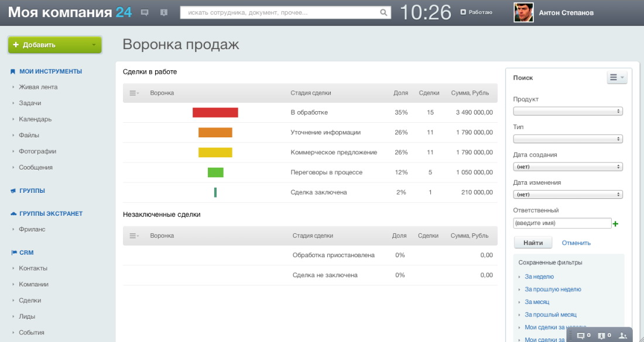Viewport: 644px width, 342px height.
Task: Open Сделки in the CRM menu
Action: (x=30, y=300)
